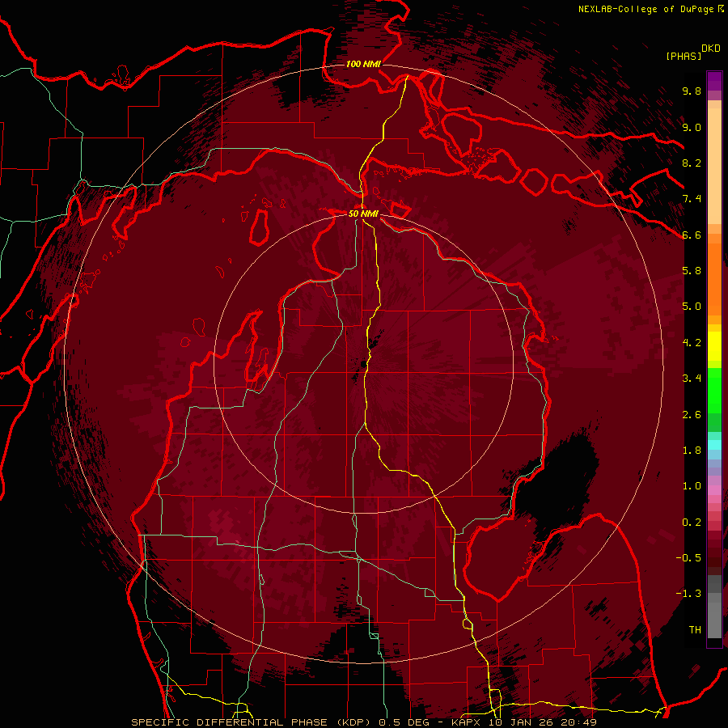This screenshot has width=728, height=728.
Task: Click the cyan color bar segment
Action: [x=714, y=445]
